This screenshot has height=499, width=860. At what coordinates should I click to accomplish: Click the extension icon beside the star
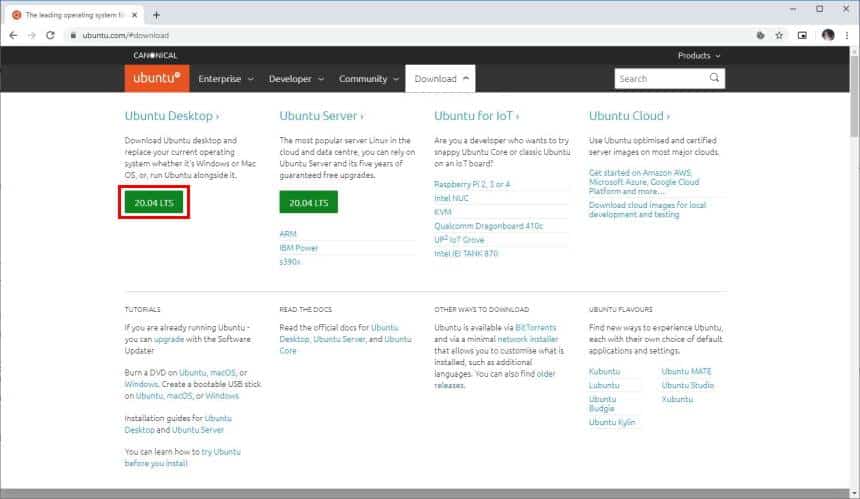coord(760,35)
